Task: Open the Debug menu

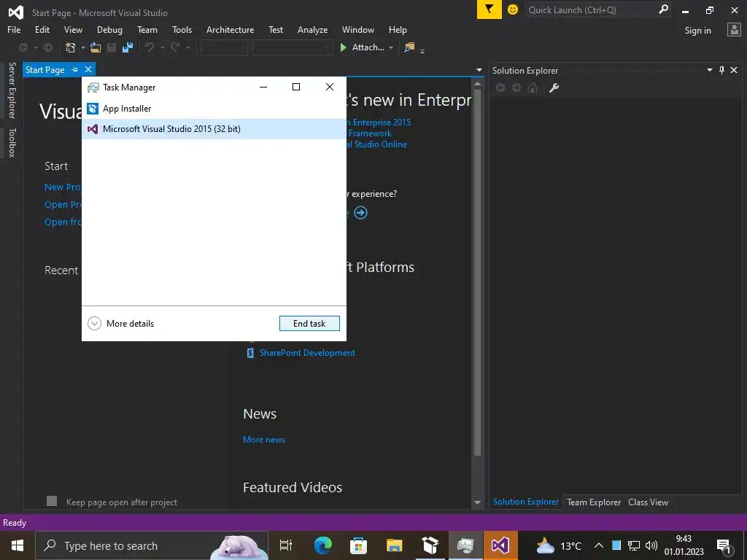Action: [x=109, y=29]
